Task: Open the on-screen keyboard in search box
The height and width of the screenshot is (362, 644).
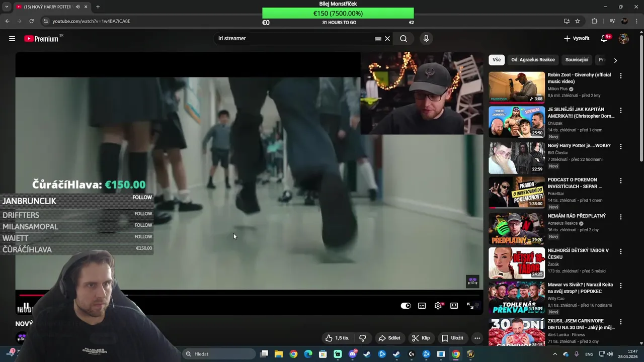Action: pyautogui.click(x=378, y=39)
